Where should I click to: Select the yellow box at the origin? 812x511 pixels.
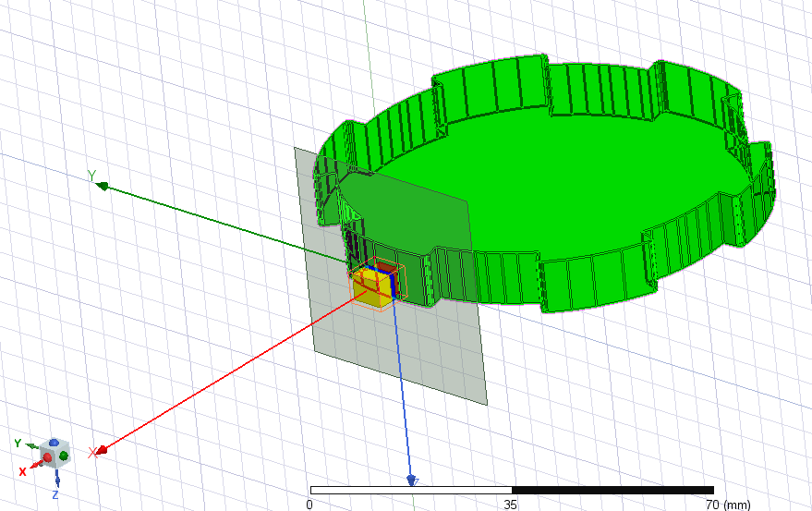tap(372, 289)
